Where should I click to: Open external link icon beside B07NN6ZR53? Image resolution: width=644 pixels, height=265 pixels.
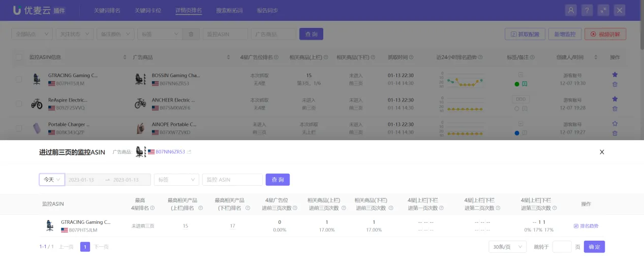[x=189, y=152]
